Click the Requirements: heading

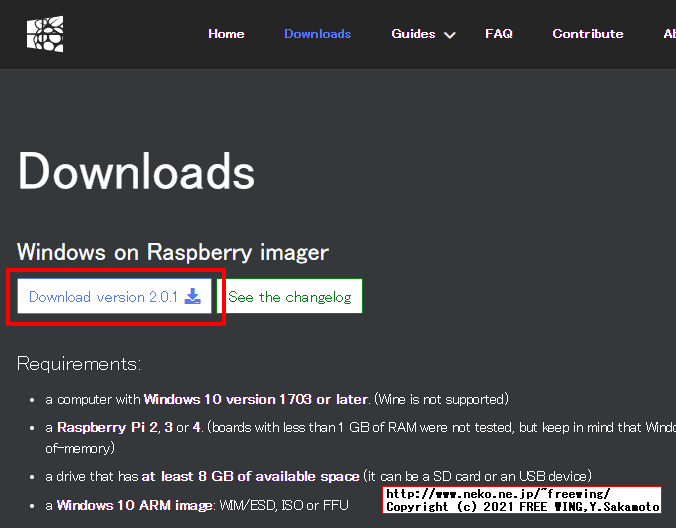79,364
